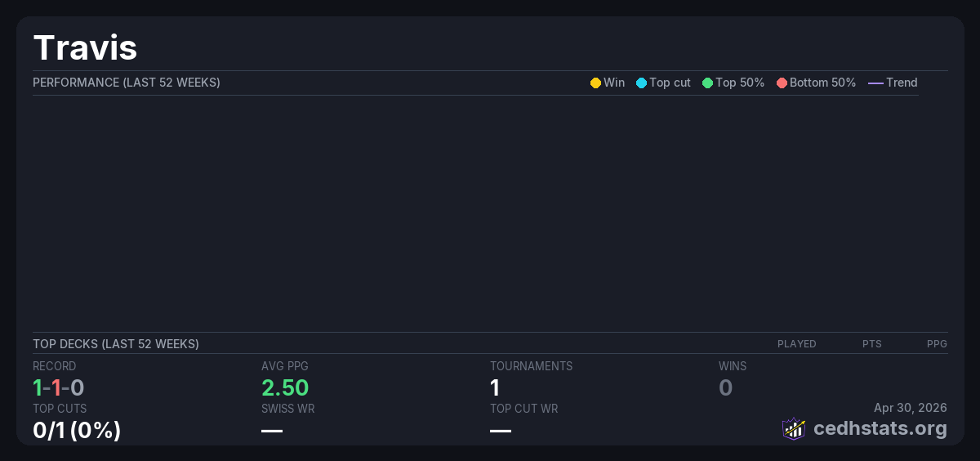Image resolution: width=980 pixels, height=461 pixels.
Task: Click the Performance (Last 52 Weeks) header
Action: (x=127, y=83)
